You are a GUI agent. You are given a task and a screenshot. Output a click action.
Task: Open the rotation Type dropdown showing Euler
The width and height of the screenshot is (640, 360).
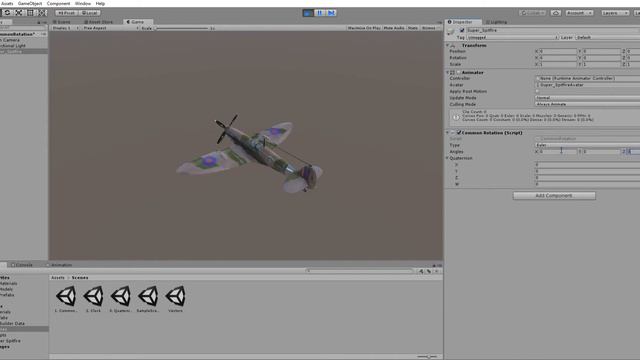[x=587, y=145]
